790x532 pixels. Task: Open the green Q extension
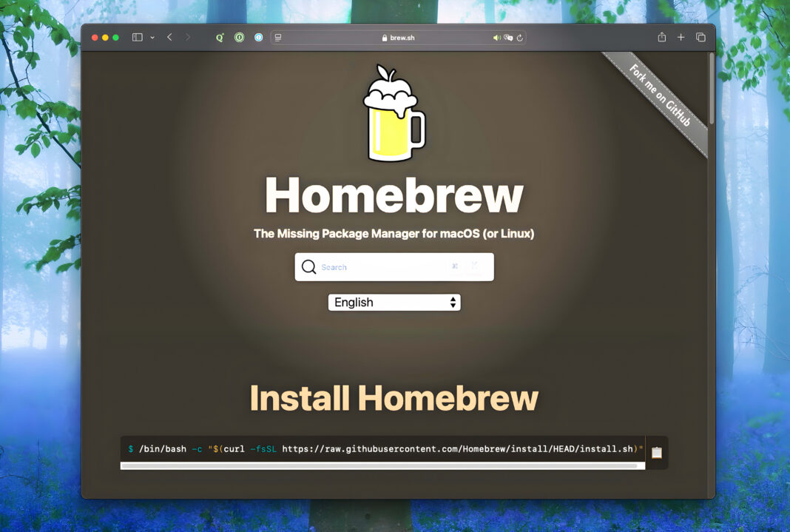220,37
